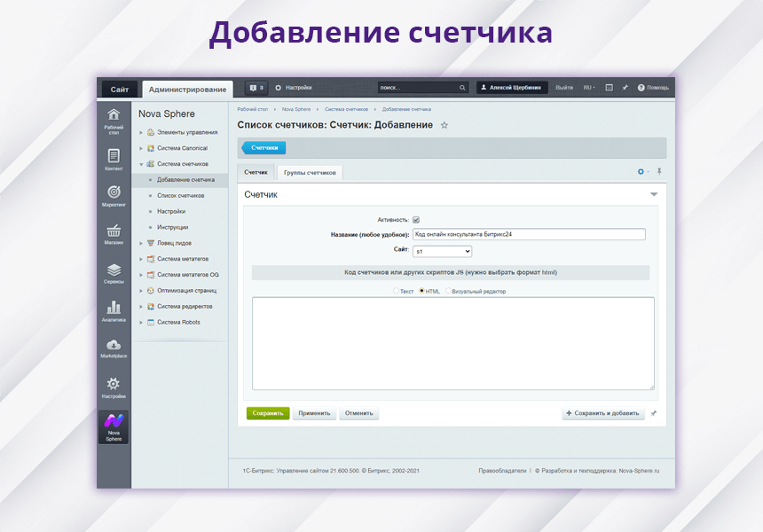Click the Отменить button
763x532 pixels.
358,412
